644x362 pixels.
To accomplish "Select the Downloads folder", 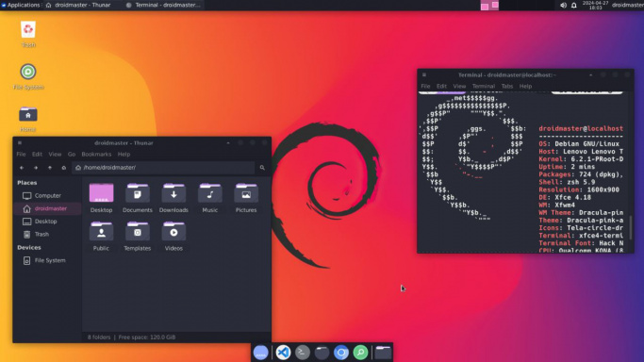I will 173,198.
